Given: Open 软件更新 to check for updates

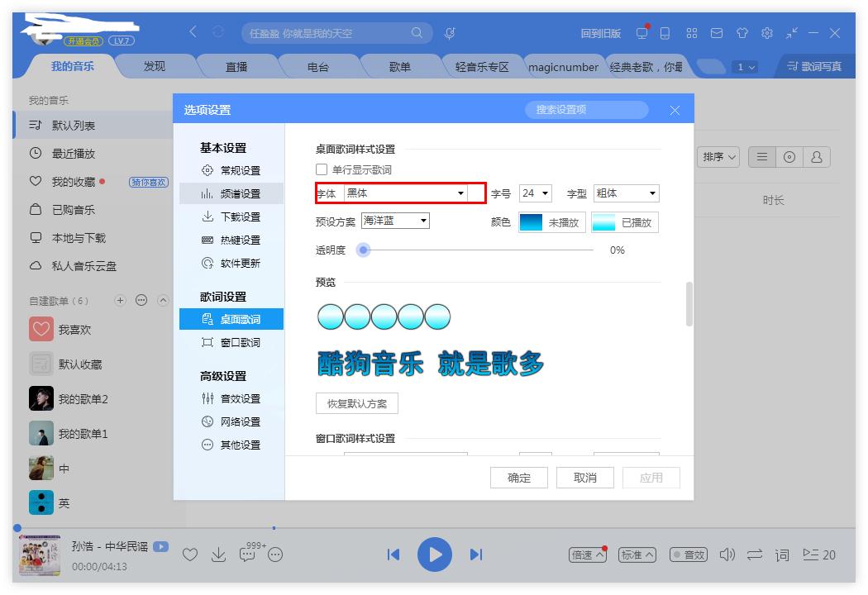Looking at the screenshot, I should (236, 263).
